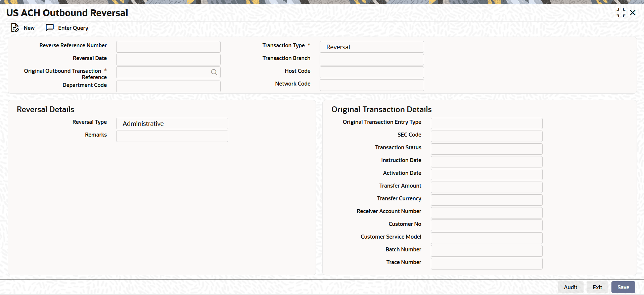Click the New label in the toolbar
This screenshot has width=644, height=295.
point(29,28)
